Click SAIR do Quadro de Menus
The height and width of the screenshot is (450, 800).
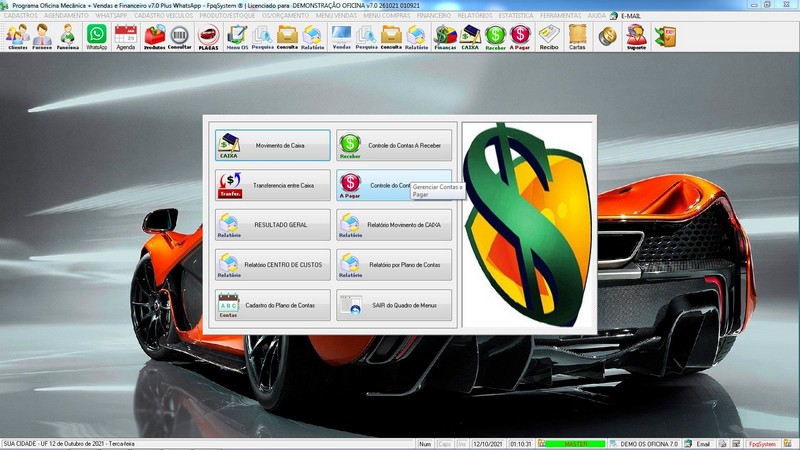(x=394, y=305)
